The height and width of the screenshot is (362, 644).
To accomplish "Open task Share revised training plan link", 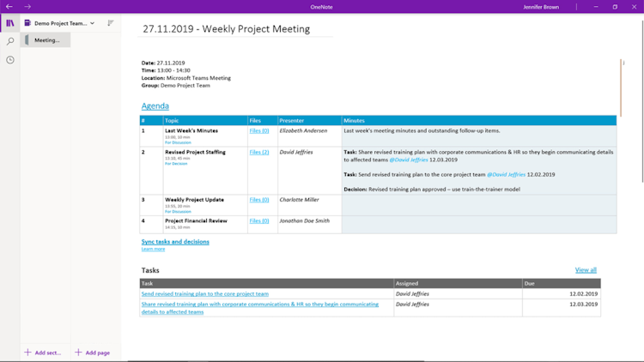I will pyautogui.click(x=260, y=308).
